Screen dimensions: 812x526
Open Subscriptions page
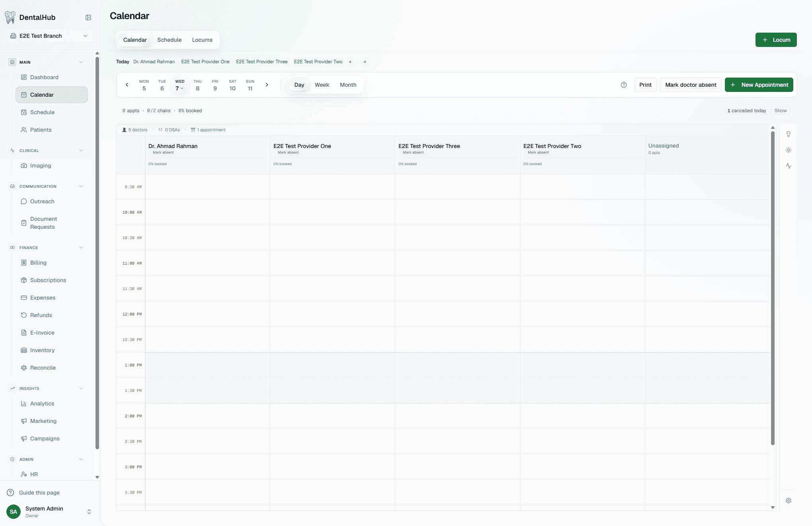[52, 280]
